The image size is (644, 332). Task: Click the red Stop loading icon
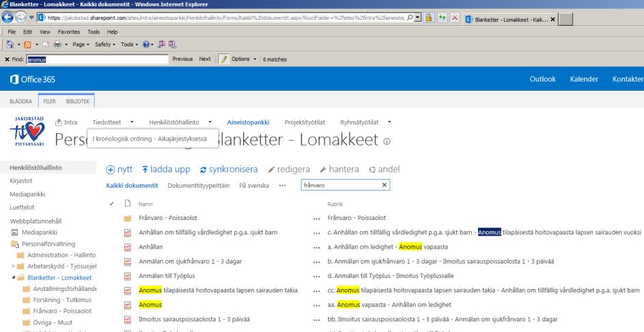pos(455,18)
